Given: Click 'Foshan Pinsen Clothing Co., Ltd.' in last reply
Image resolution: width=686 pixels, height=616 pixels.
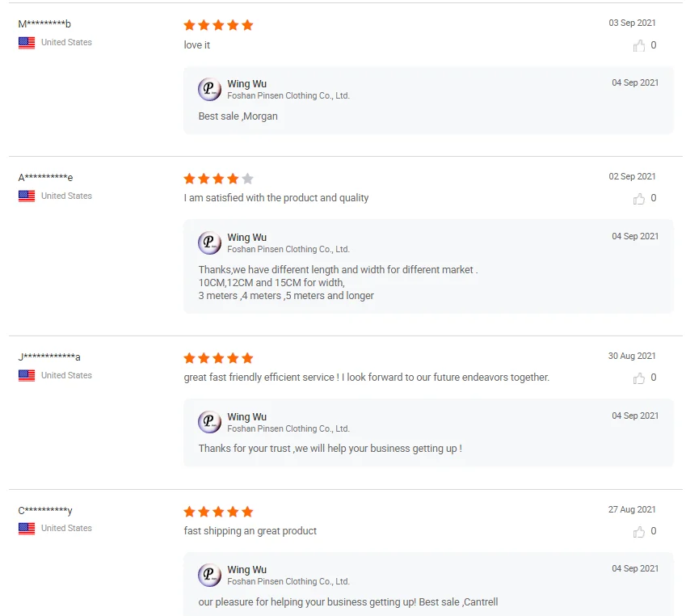Looking at the screenshot, I should click(288, 581).
